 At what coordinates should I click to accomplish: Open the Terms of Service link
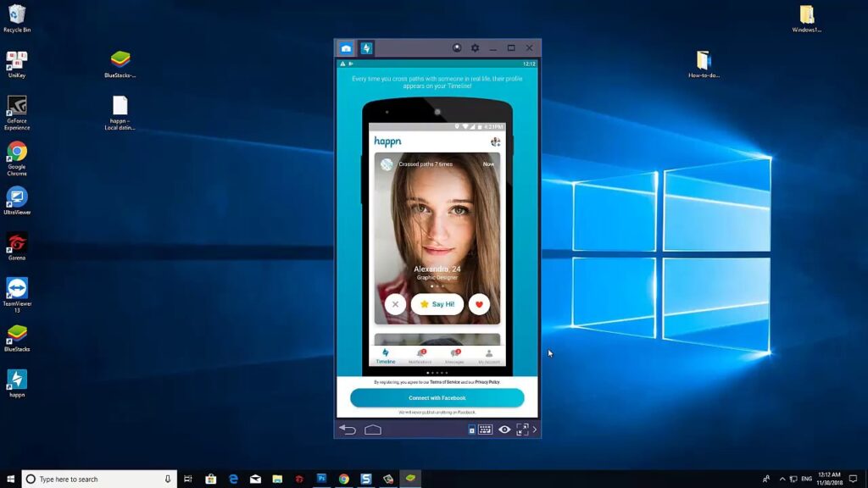444,382
